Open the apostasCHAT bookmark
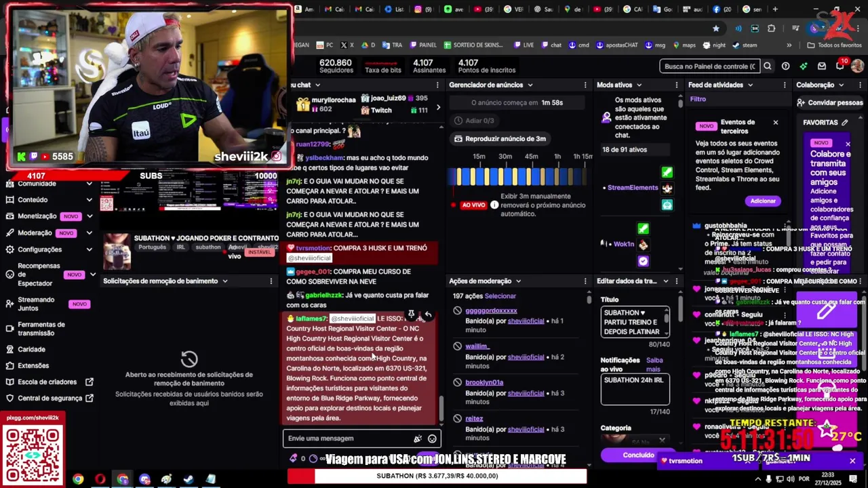This screenshot has width=868, height=488. pos(616,45)
